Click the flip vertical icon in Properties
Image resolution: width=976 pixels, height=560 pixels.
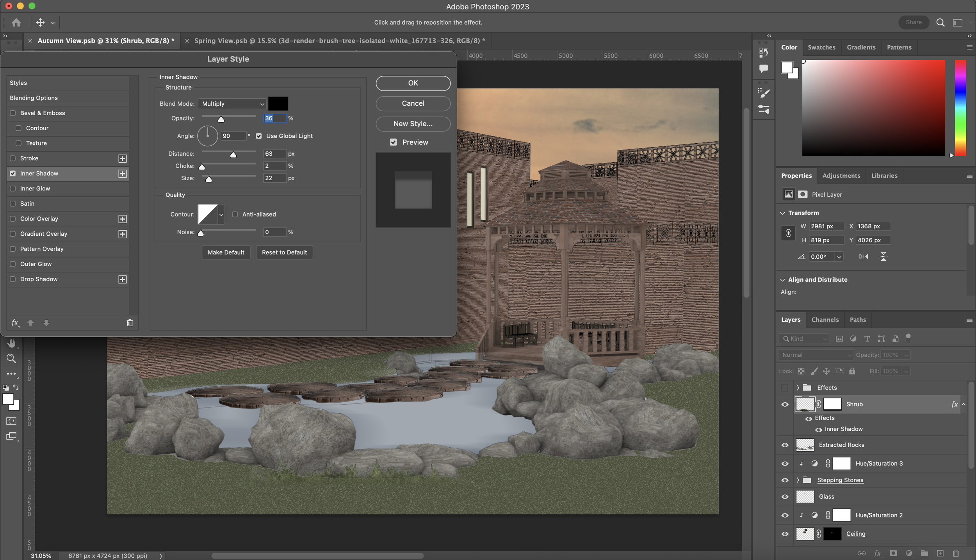(883, 256)
